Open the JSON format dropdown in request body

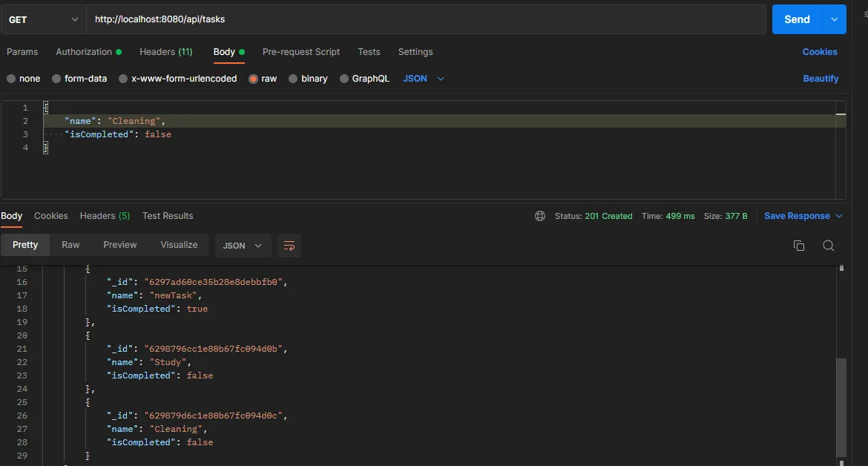pos(423,78)
